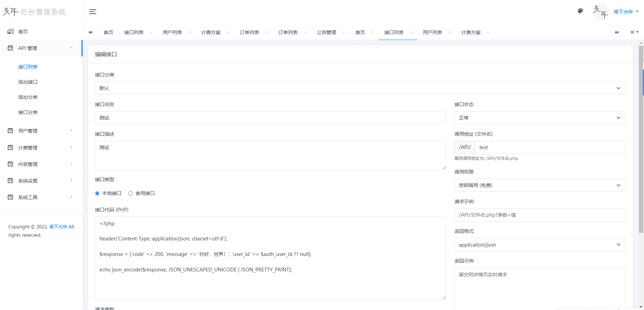Open 添加接口 in the sidebar
This screenshot has width=644, height=310.
tap(28, 82)
